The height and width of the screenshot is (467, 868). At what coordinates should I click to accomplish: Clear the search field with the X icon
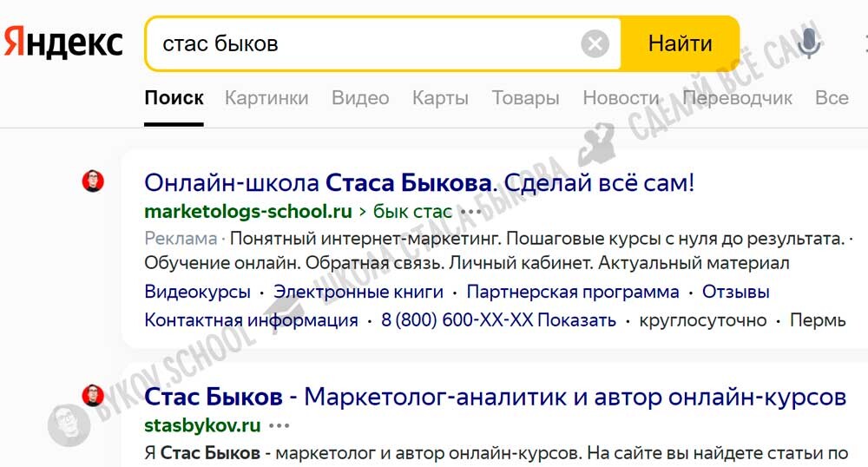point(595,43)
